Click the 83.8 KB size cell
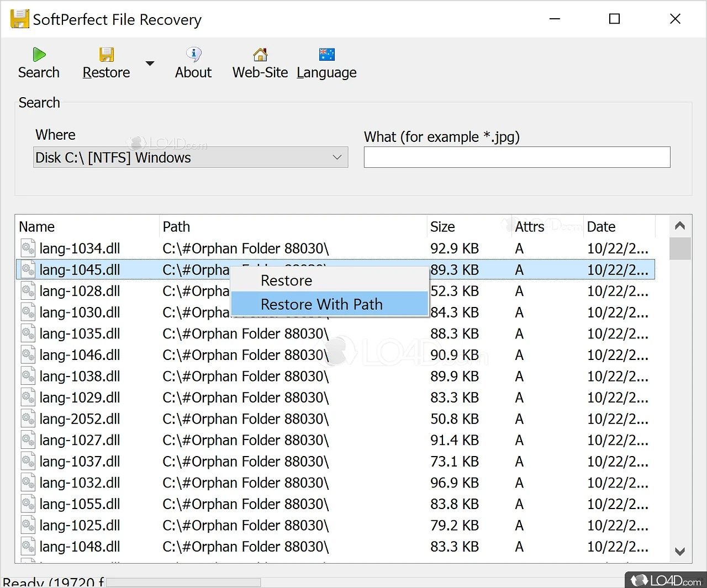 (455, 504)
